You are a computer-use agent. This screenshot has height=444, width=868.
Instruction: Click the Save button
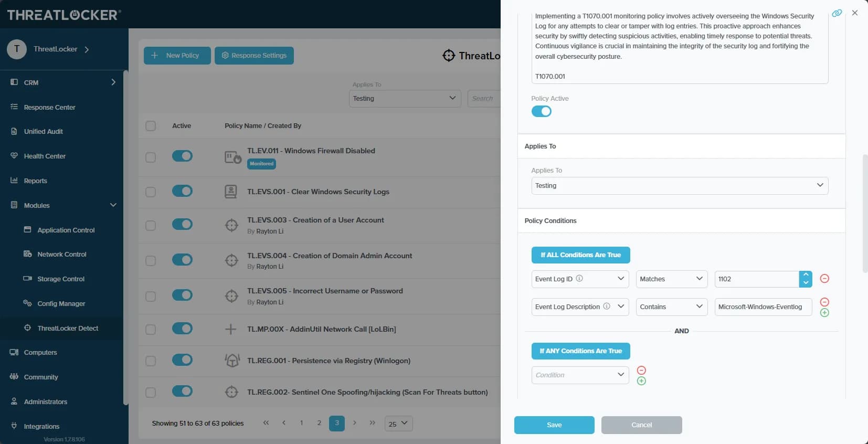[x=554, y=425]
